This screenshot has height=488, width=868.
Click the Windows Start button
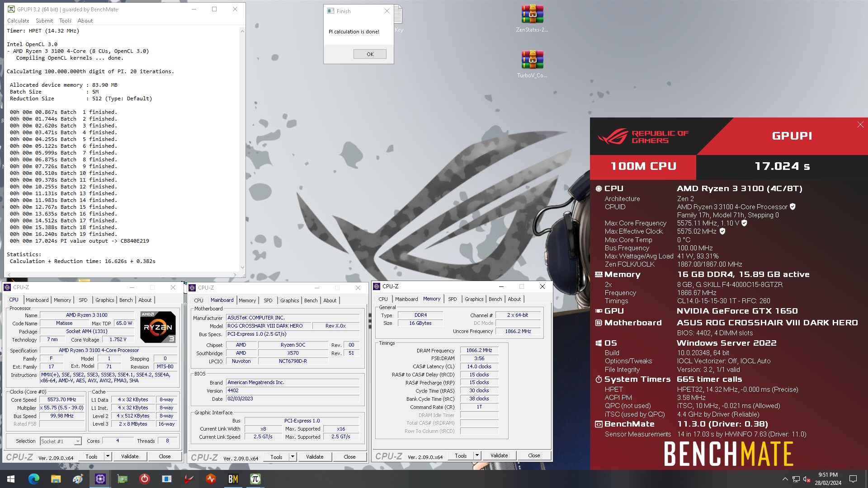tap(11, 479)
